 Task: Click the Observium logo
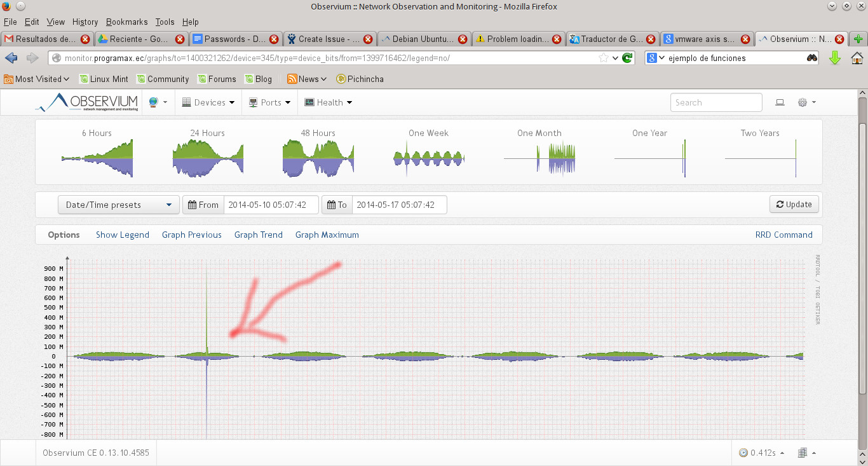(86, 102)
